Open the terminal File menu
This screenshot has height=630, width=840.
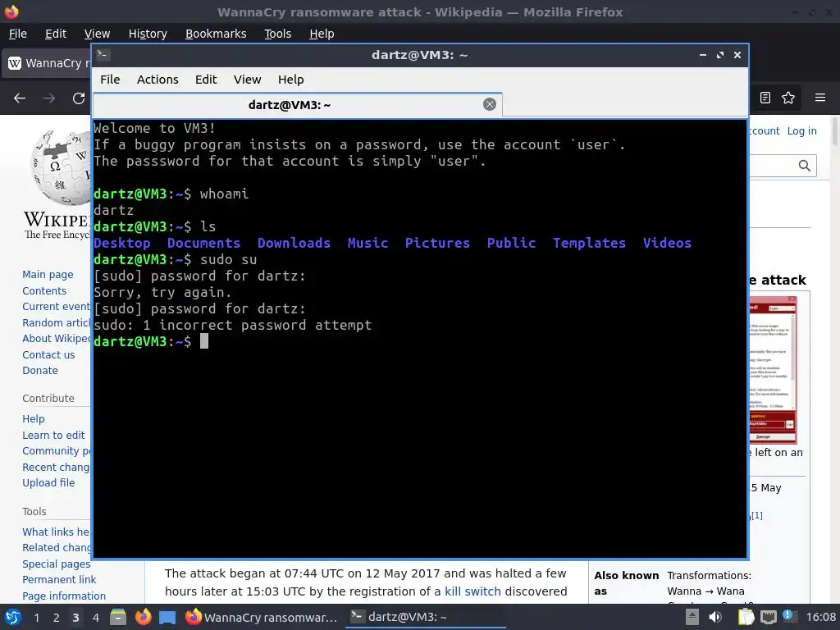click(110, 80)
